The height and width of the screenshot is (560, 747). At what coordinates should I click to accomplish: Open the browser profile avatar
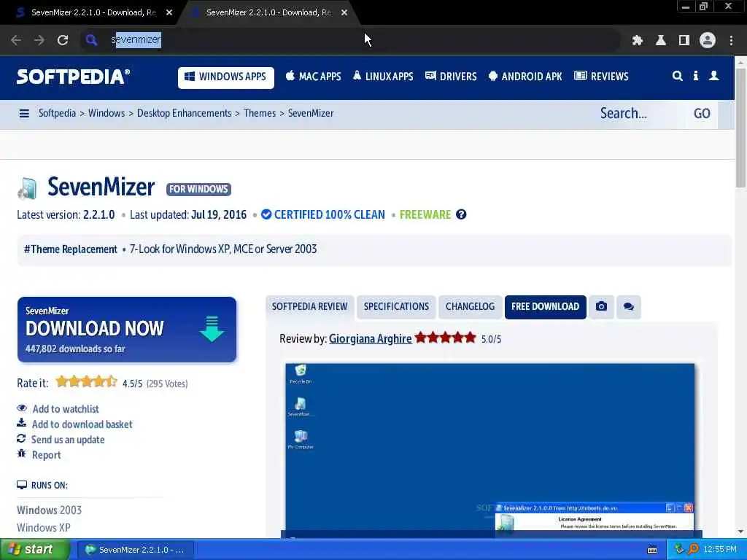coord(708,41)
